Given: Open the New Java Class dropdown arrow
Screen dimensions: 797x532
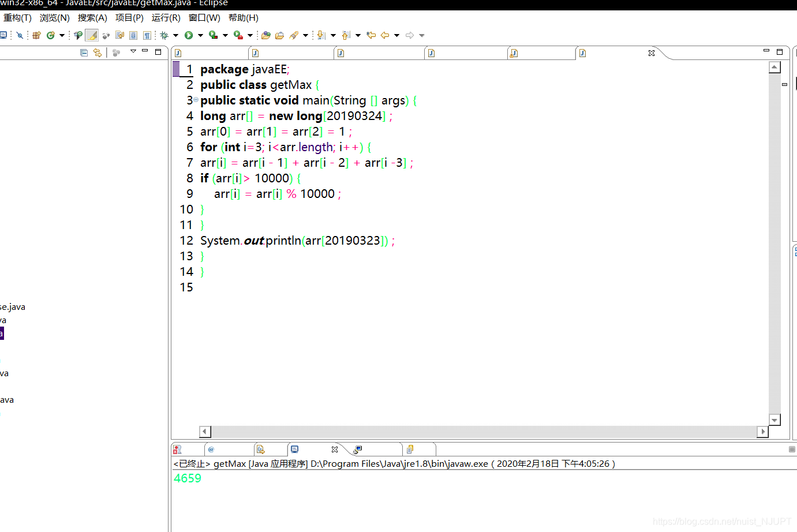Looking at the screenshot, I should pos(62,35).
